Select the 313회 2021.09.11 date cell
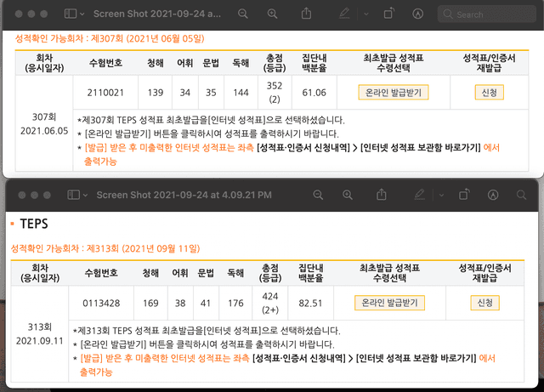The width and height of the screenshot is (544, 392). pyautogui.click(x=40, y=333)
